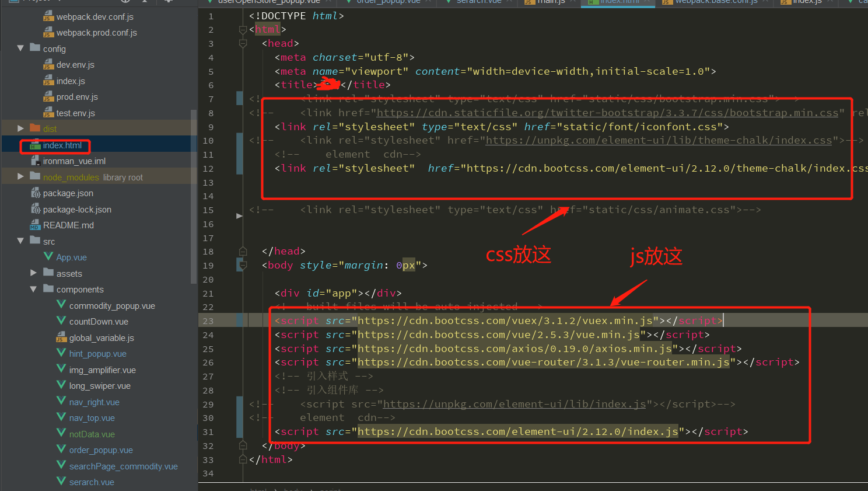The image size is (868, 491).
Task: Click the README.md markdown file icon
Action: pyautogui.click(x=35, y=225)
